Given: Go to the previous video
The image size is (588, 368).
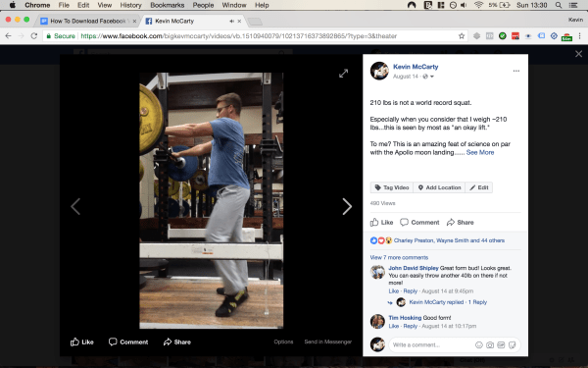Looking at the screenshot, I should click(x=75, y=206).
